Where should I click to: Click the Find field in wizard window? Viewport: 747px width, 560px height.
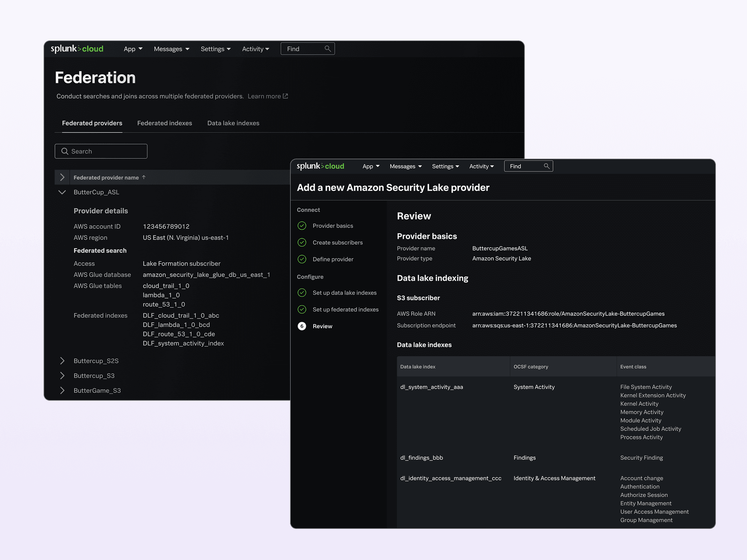tap(528, 166)
